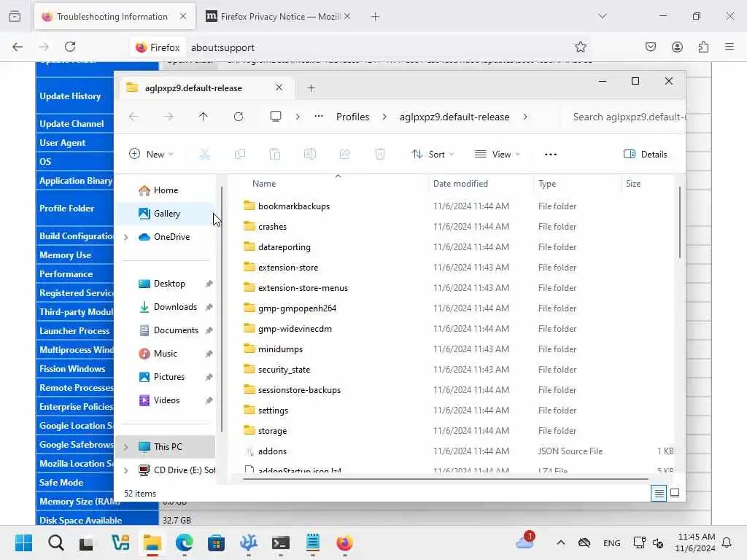Open the Windows Start menu
This screenshot has height=560, width=747.
pyautogui.click(x=23, y=542)
